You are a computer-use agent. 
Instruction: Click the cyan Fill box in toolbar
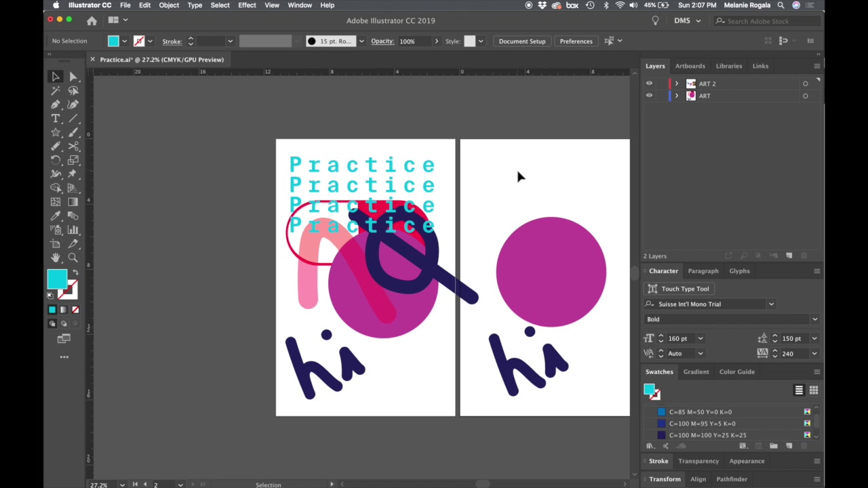pyautogui.click(x=57, y=279)
